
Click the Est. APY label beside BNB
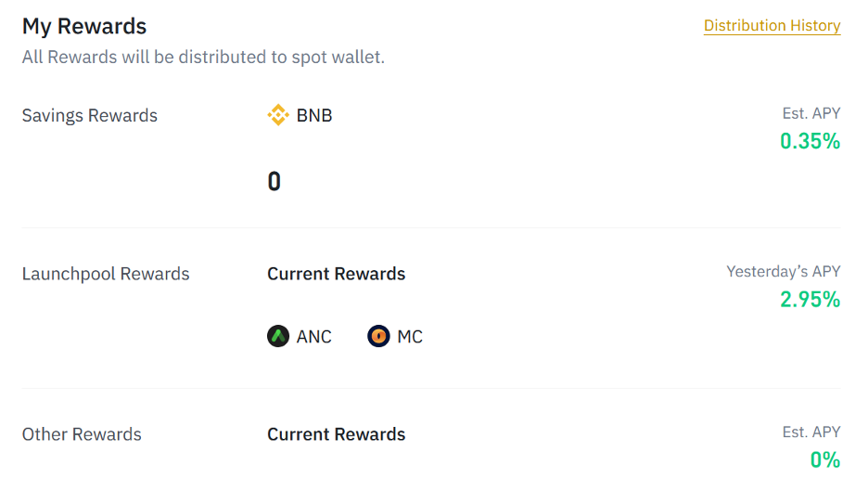(811, 113)
